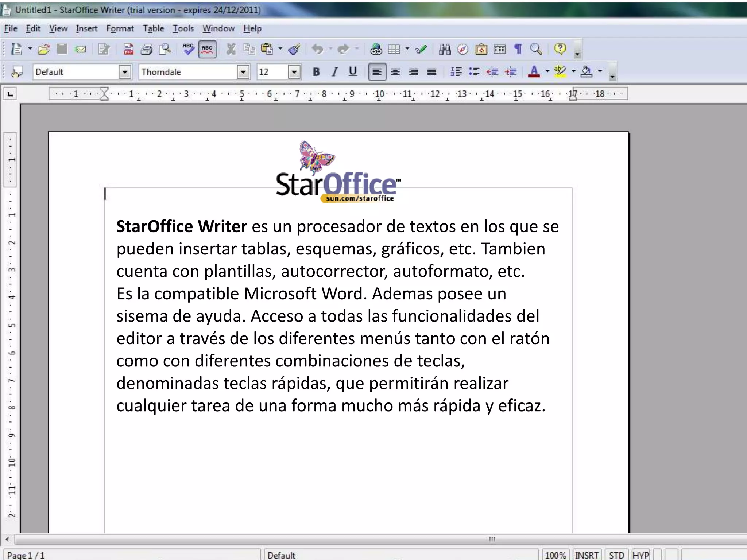Click Decrease Indent icon
The image size is (747, 560).
[492, 72]
